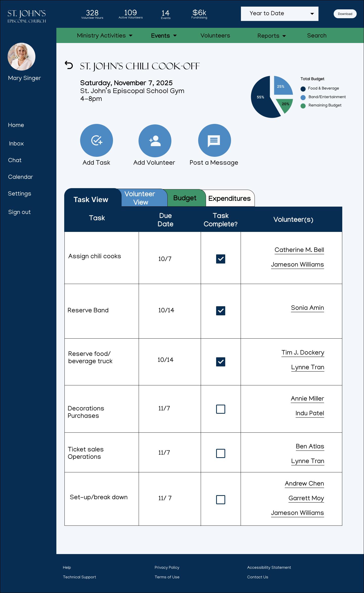
Task: Click the back arrow icon beside event title
Action: (69, 65)
